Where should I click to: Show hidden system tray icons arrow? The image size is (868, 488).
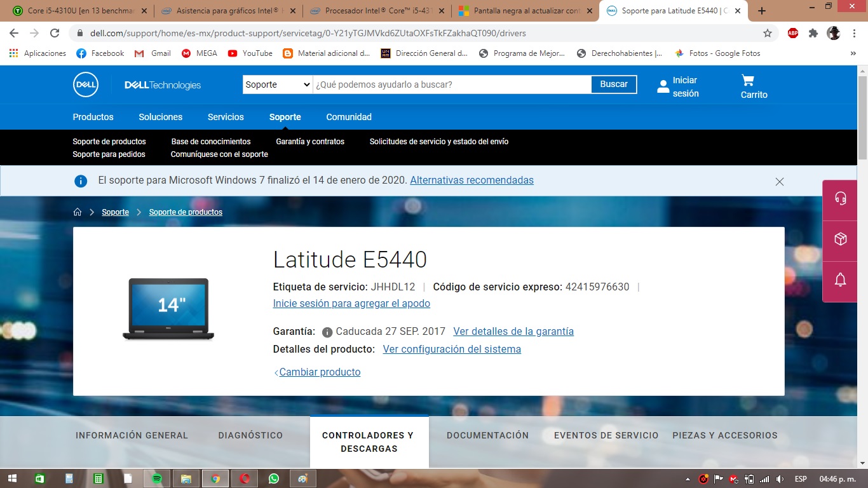coord(688,479)
